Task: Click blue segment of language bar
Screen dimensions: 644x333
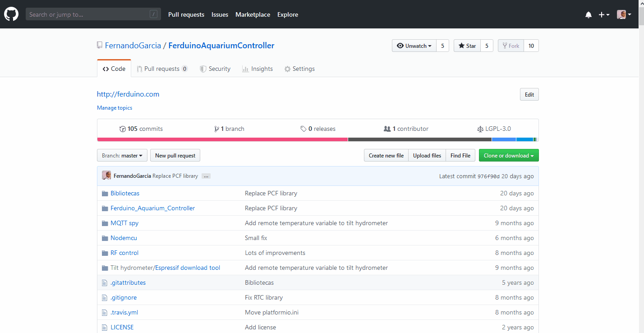Action: pyautogui.click(x=504, y=139)
